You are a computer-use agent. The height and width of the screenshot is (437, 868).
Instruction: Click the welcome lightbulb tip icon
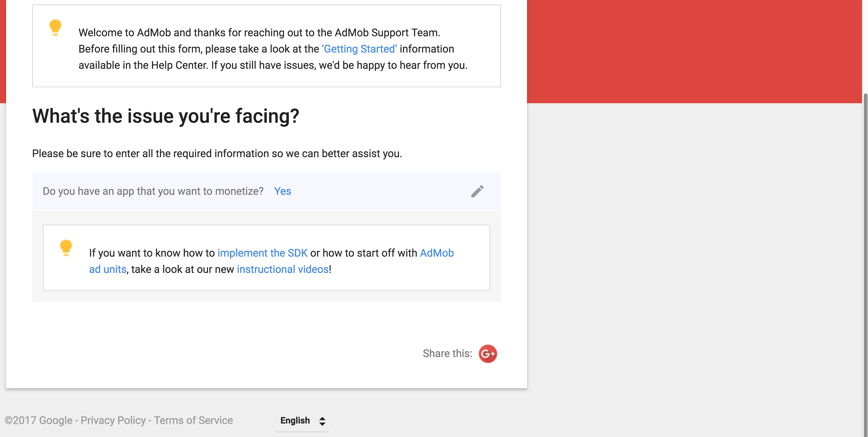[x=55, y=27]
